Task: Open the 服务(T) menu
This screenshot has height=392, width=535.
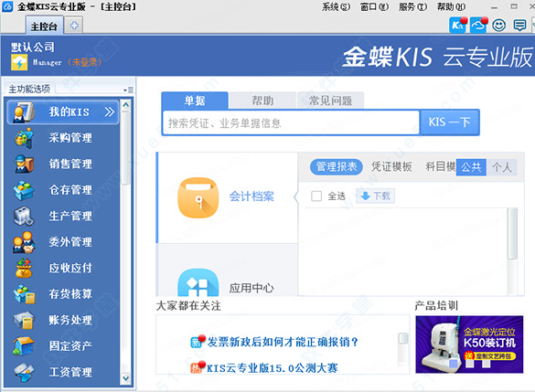Action: coord(412,6)
